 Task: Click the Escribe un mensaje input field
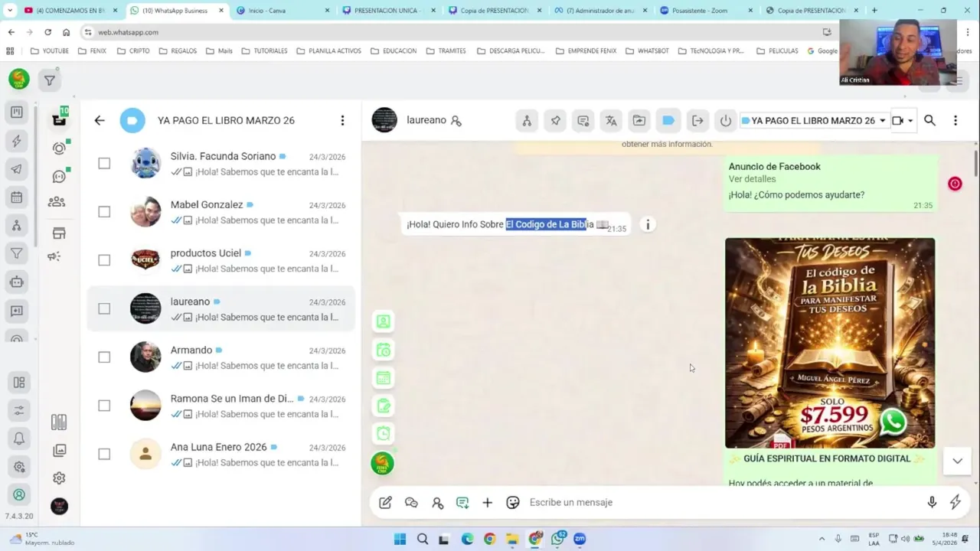[720, 503]
